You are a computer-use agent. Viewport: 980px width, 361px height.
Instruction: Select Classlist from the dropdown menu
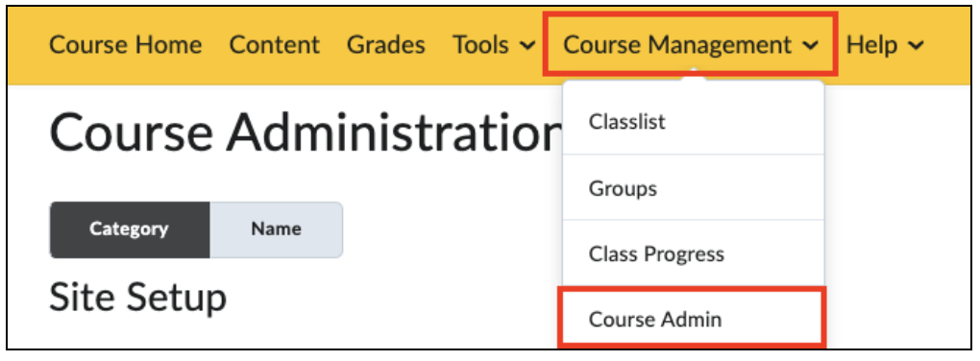tap(693, 122)
